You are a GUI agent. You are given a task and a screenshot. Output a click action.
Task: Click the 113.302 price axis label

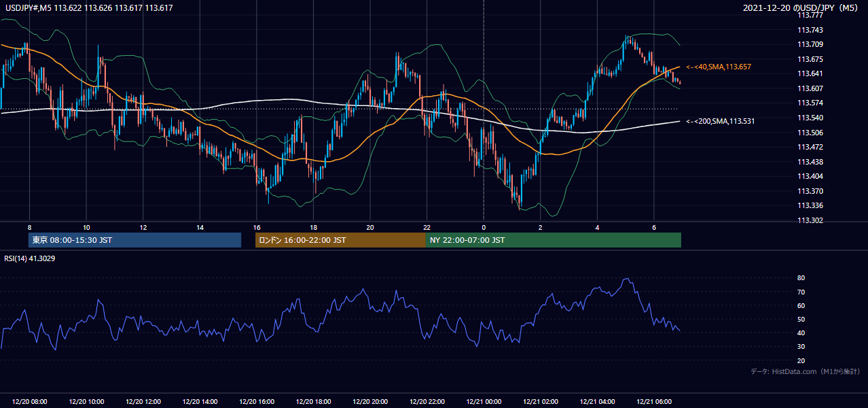[810, 220]
